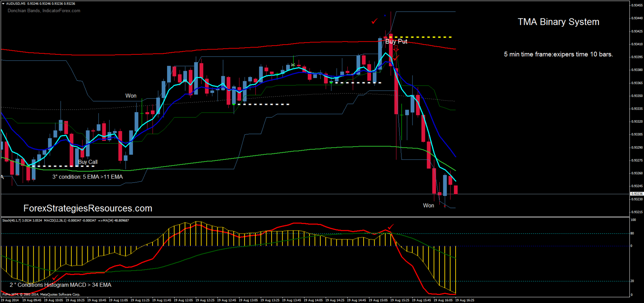Click time axis label 19 Aug 13:05
Image resolution: width=644 pixels, height=303 pixels.
click(x=248, y=300)
